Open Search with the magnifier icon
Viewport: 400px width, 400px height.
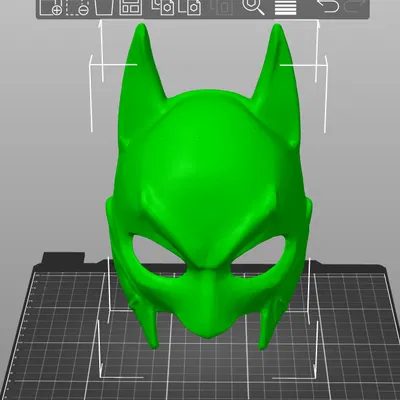(253, 7)
